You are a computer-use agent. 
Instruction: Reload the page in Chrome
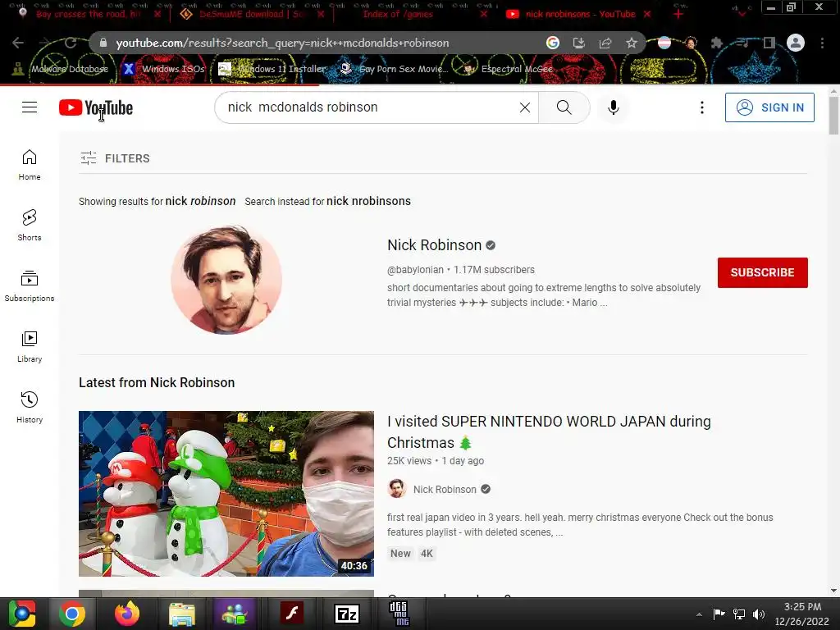click(71, 43)
